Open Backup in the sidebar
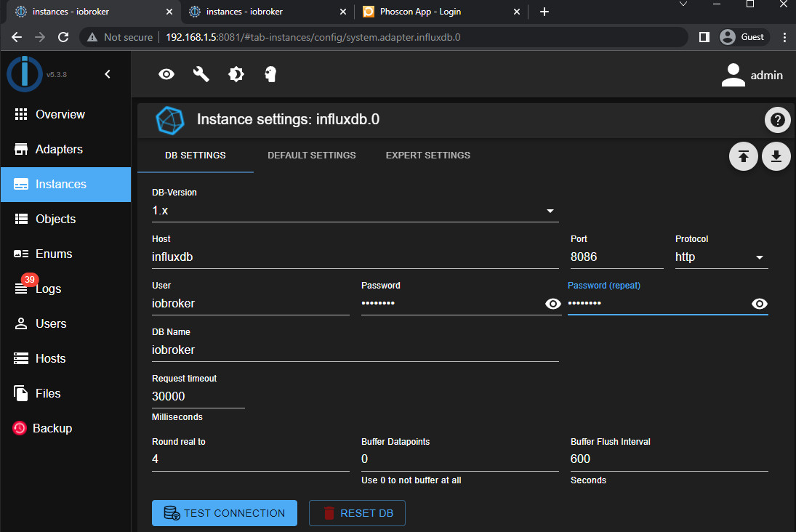796x532 pixels. [66, 429]
